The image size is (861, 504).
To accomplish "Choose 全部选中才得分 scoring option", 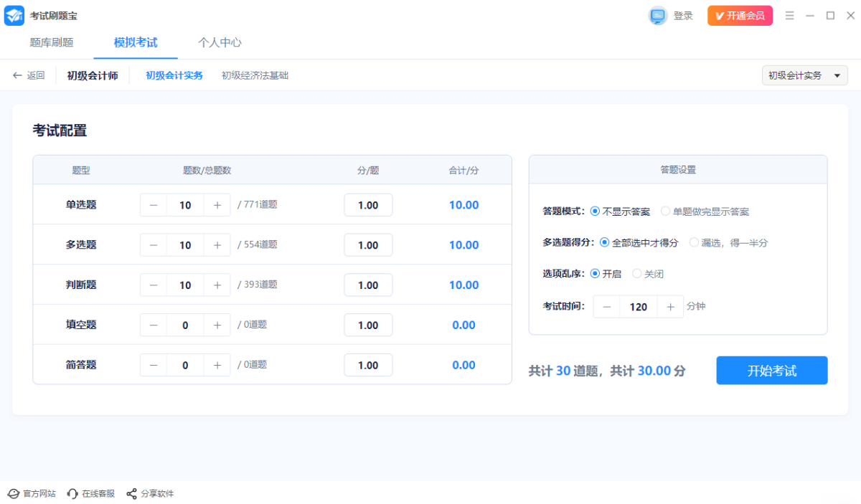I will pyautogui.click(x=639, y=243).
